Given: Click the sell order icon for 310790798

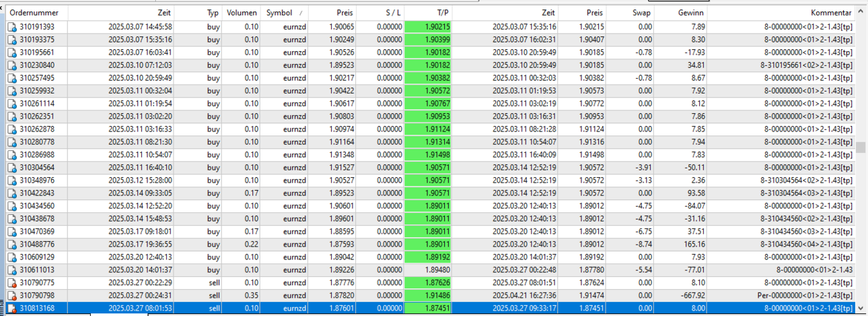Looking at the screenshot, I should click(x=11, y=296).
